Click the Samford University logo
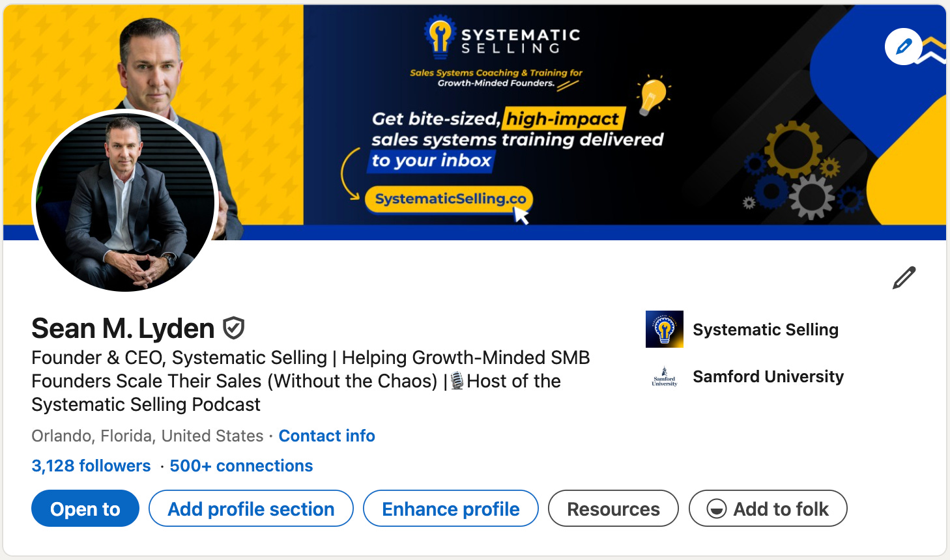Image resolution: width=950 pixels, height=560 pixels. click(664, 376)
